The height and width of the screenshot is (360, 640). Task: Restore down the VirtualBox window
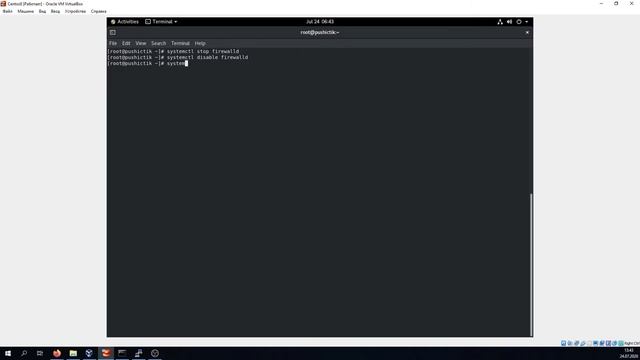(x=616, y=4)
